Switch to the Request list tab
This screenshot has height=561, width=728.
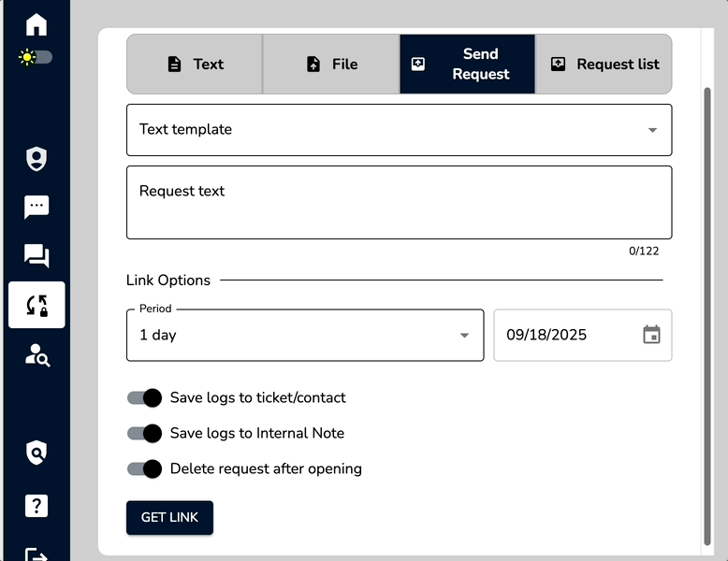604,64
